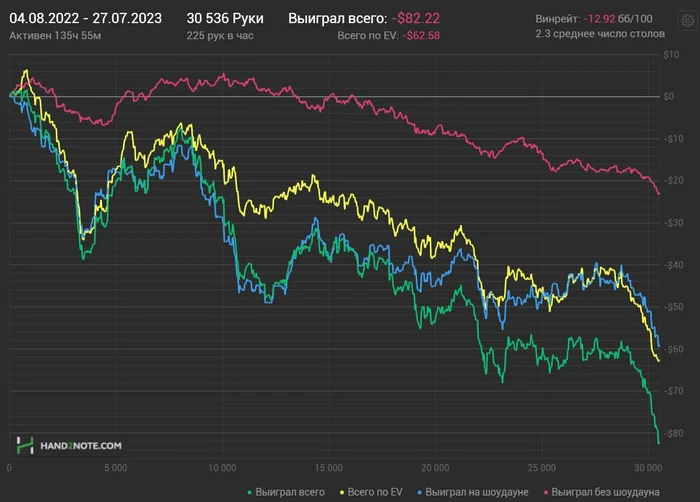Toggle the yellow 'Всего по EV' legend dot
This screenshot has width=700, height=502.
[342, 493]
